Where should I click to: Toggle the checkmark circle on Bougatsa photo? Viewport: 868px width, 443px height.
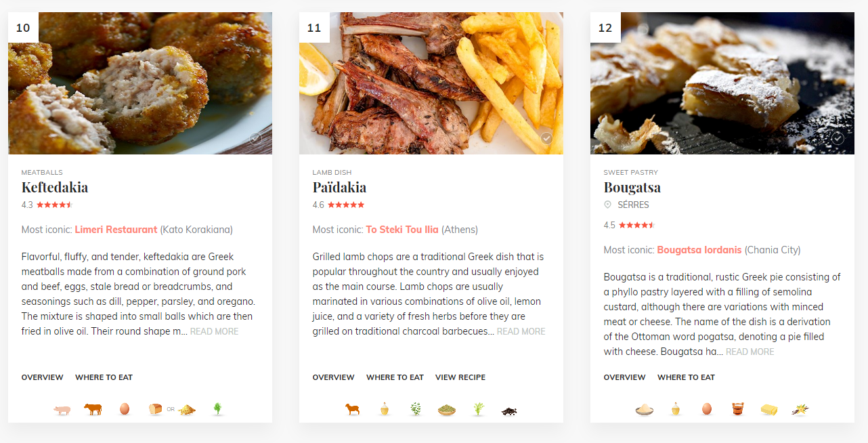click(x=838, y=138)
